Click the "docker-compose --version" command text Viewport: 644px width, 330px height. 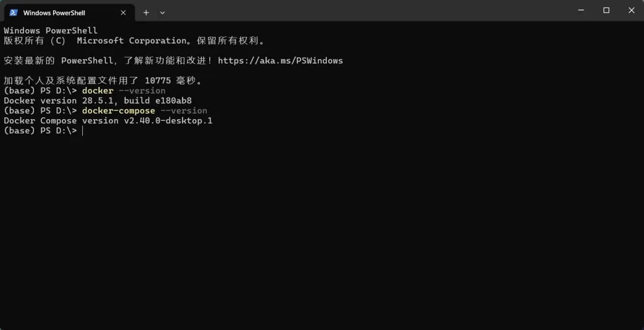click(144, 111)
